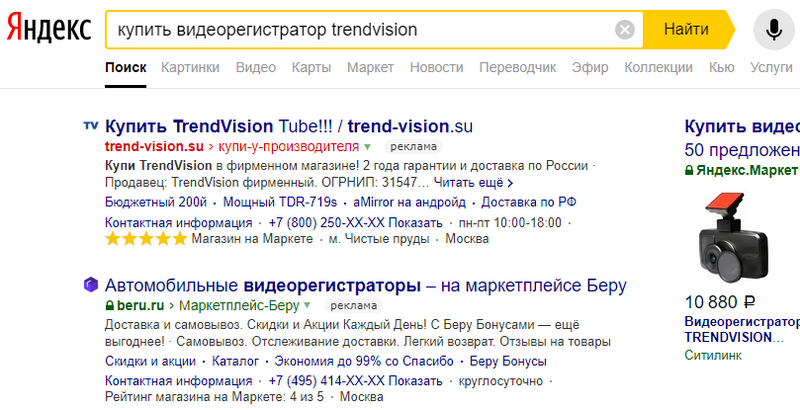Click the реклама label on beru.ru result
800x410 pixels.
353,306
